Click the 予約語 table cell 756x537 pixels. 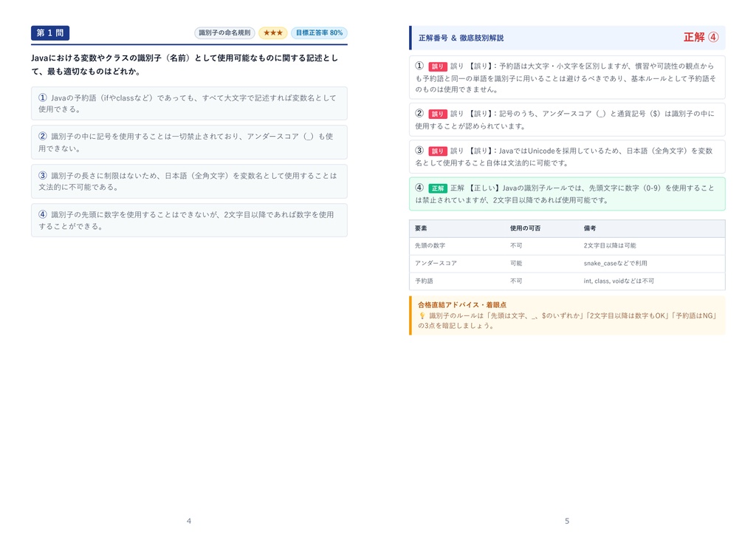click(424, 281)
